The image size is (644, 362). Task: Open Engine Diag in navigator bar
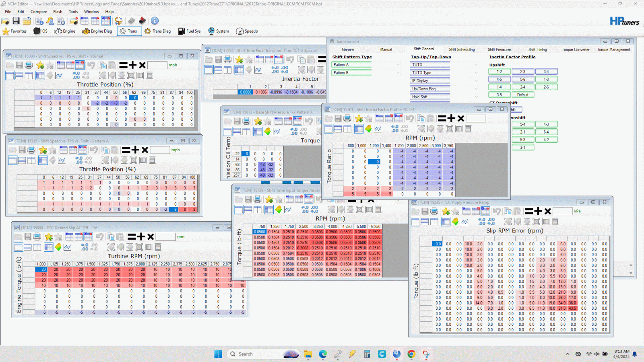pos(97,31)
